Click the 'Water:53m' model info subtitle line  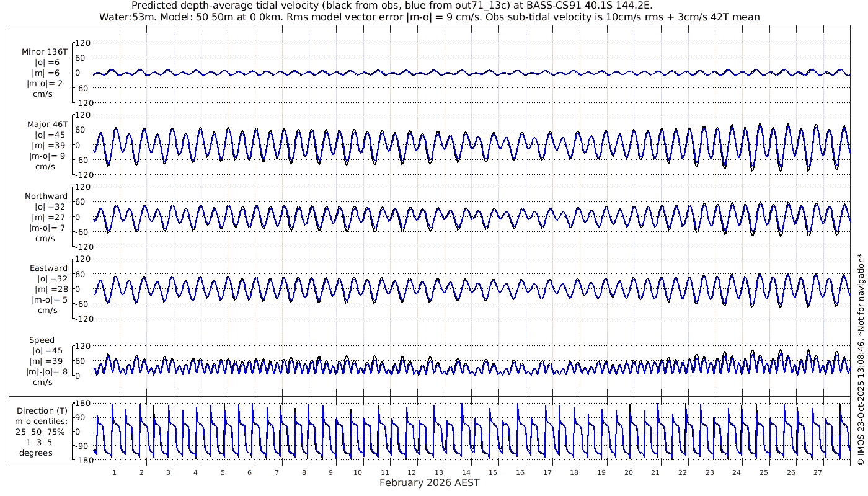[x=429, y=17]
